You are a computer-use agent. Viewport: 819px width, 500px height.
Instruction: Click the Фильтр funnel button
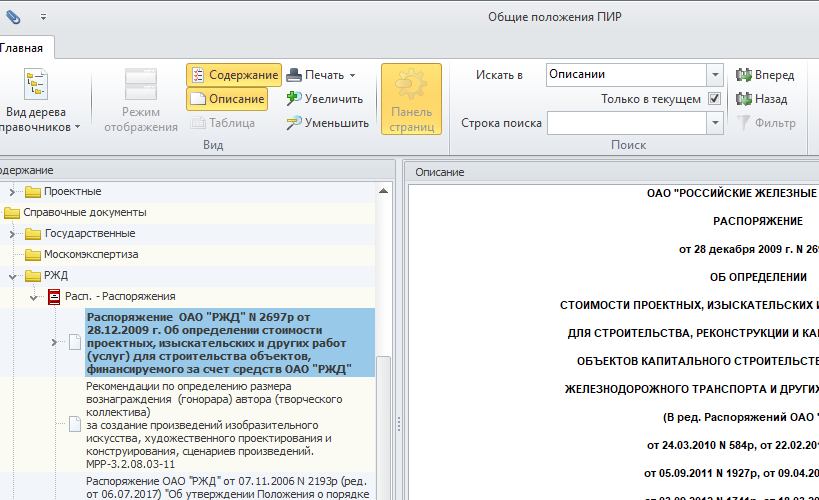point(766,123)
